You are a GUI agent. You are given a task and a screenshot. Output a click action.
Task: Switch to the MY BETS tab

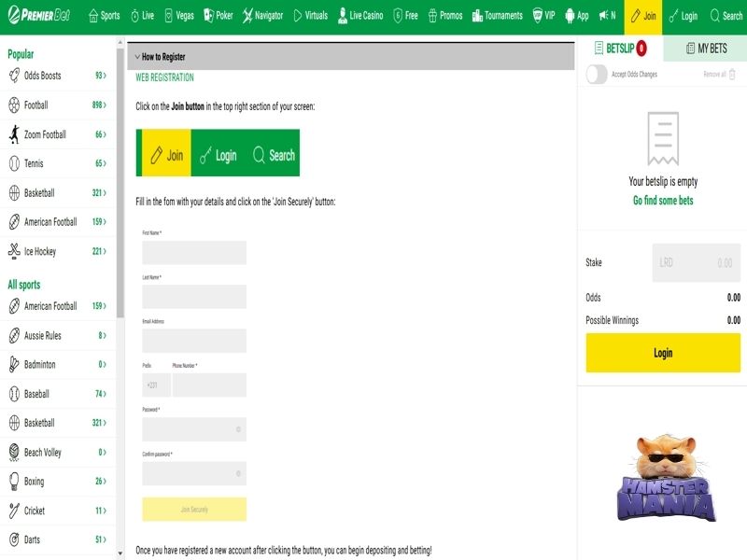click(x=706, y=49)
